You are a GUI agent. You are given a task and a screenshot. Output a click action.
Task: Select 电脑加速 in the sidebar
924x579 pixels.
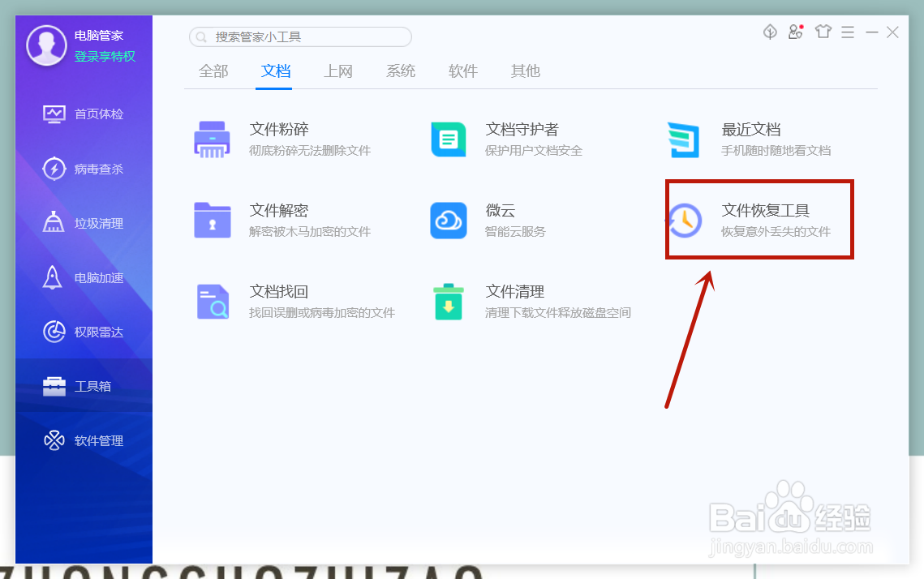[84, 277]
